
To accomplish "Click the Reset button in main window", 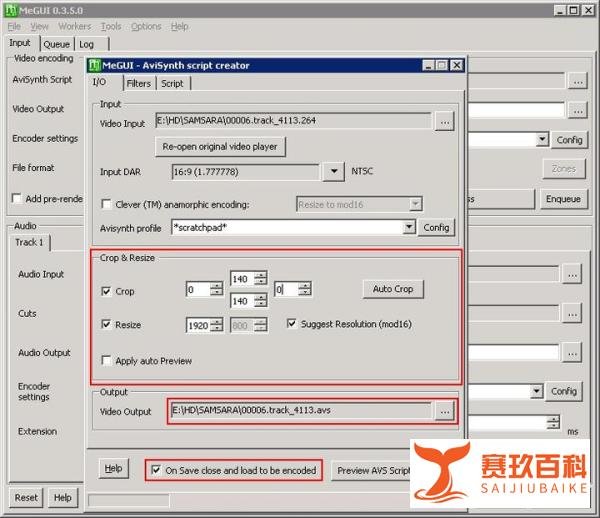I will [x=26, y=497].
